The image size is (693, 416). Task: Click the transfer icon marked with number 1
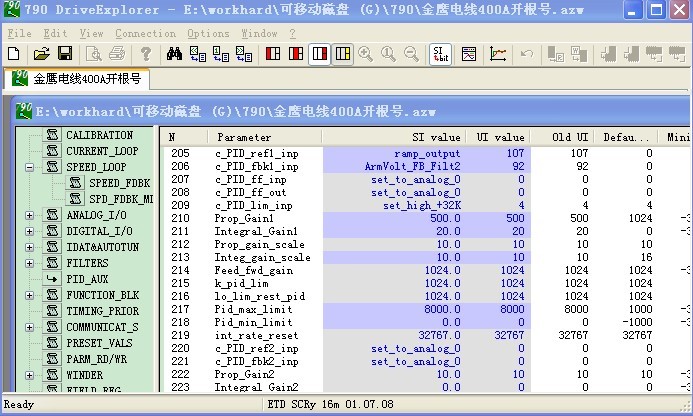tap(221, 54)
